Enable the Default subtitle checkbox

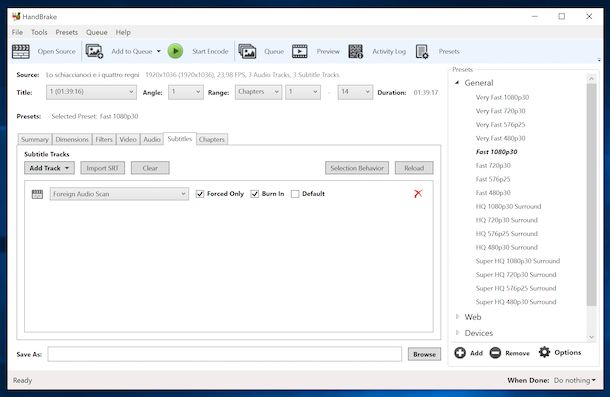click(295, 194)
